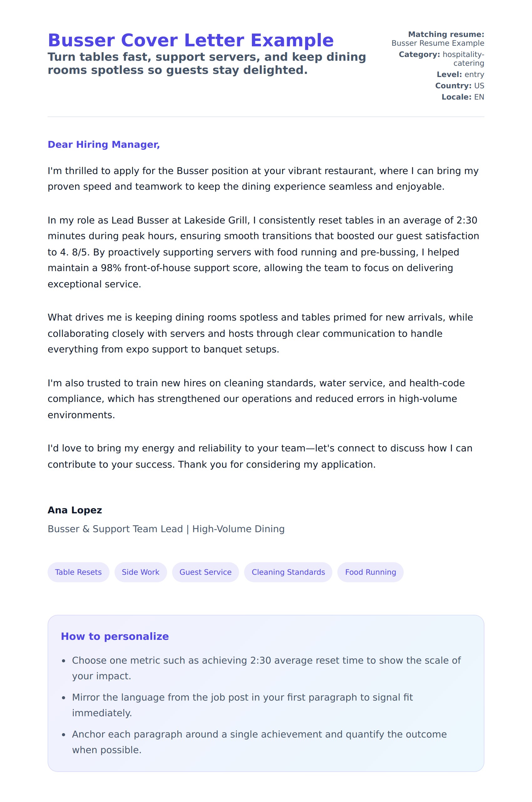
Task: Click the Guest Service skill tag
Action: tap(205, 572)
